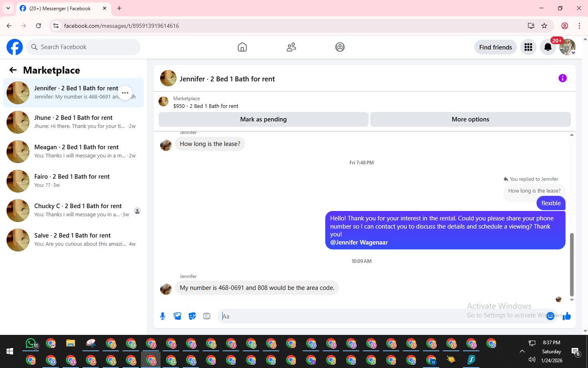Click the Jennifer chat header name
588x368 pixels.
pyautogui.click(x=227, y=79)
